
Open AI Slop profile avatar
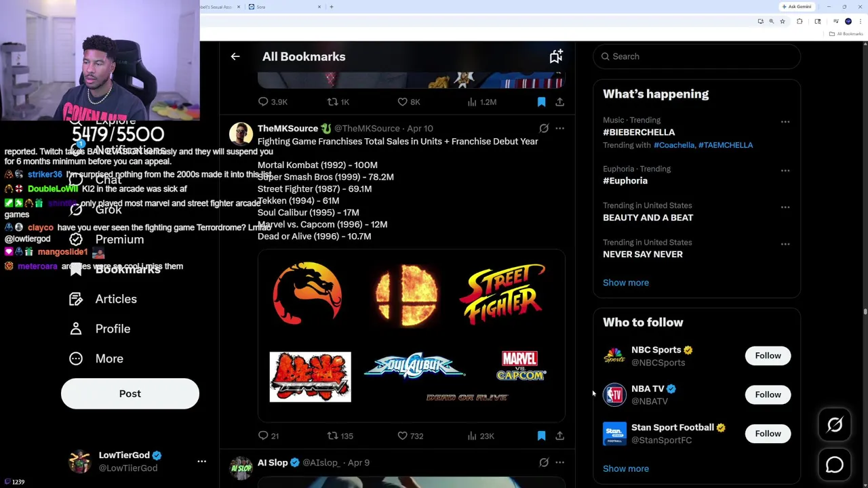pos(241,468)
